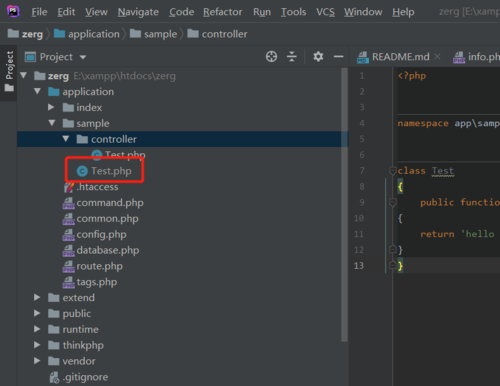Open Project panel settings gear
500x386 pixels.
pyautogui.click(x=318, y=57)
